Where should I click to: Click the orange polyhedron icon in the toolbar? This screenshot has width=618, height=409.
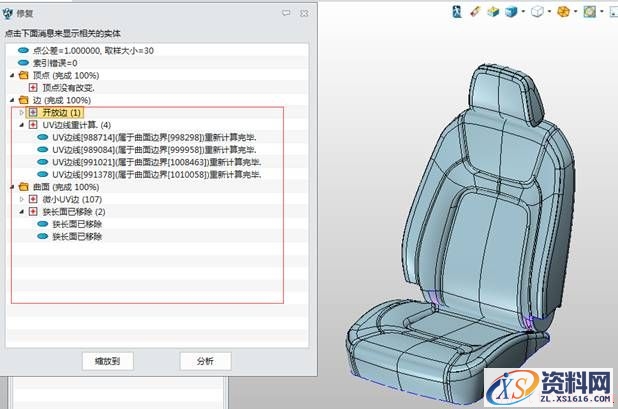(x=564, y=12)
